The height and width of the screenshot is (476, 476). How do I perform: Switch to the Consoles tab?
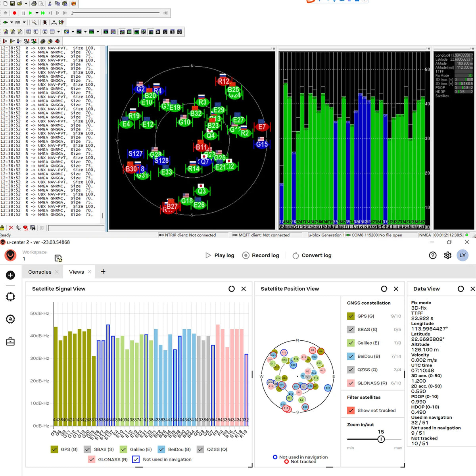click(40, 272)
